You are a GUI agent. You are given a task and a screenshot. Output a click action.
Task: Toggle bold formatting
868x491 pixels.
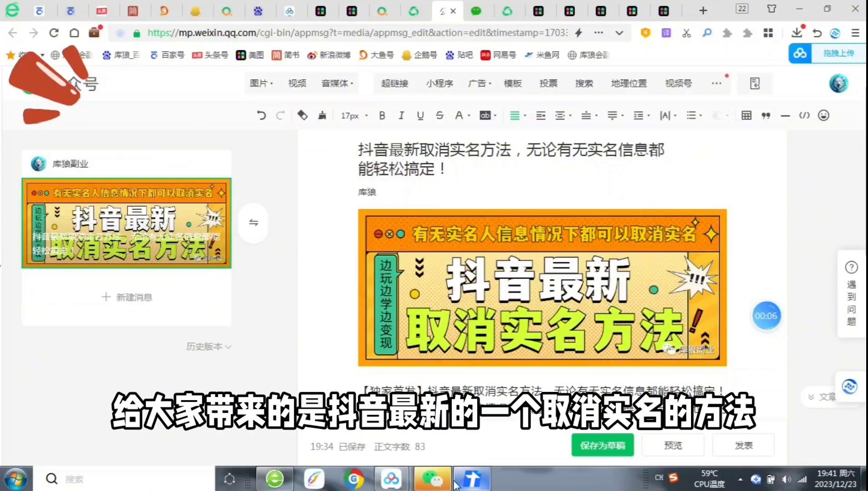[x=382, y=115]
